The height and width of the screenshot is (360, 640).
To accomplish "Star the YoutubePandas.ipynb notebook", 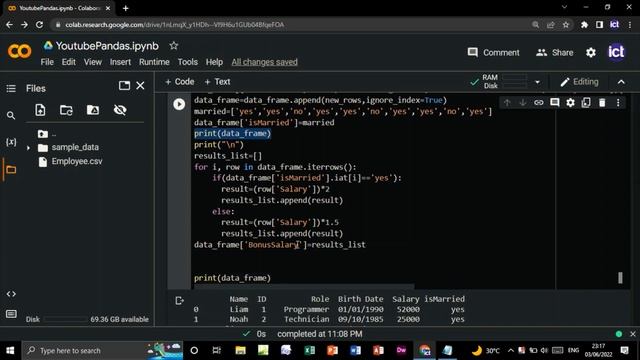I will click(173, 46).
